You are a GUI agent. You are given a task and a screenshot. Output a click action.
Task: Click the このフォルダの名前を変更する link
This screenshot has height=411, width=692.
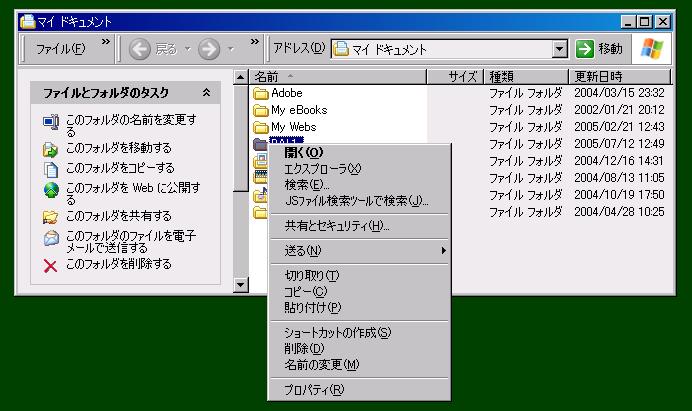[x=132, y=125]
